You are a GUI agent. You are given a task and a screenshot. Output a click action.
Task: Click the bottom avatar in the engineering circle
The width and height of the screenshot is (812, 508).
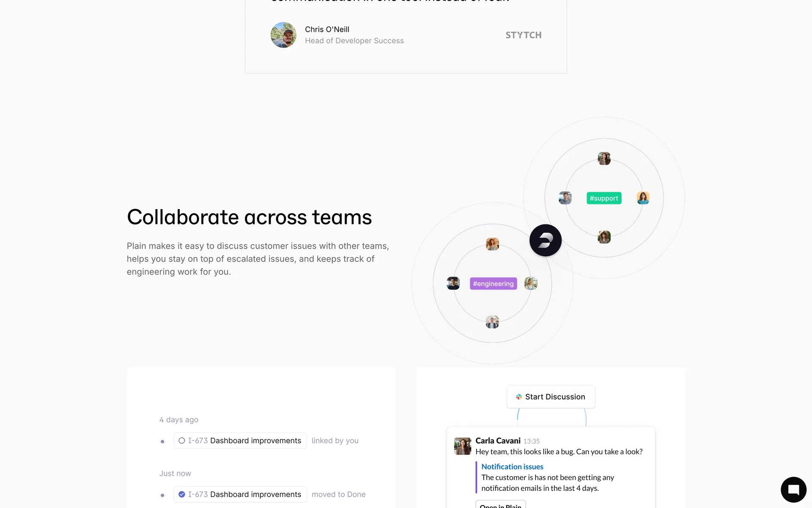coord(492,322)
